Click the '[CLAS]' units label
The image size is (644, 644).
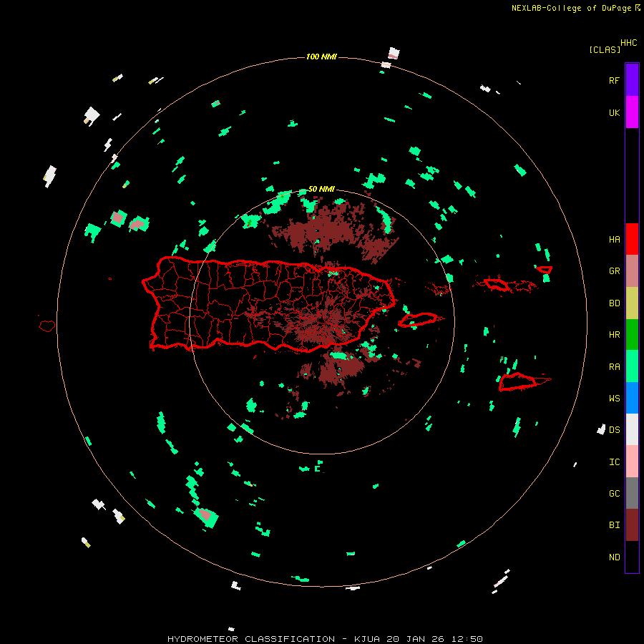pyautogui.click(x=605, y=49)
